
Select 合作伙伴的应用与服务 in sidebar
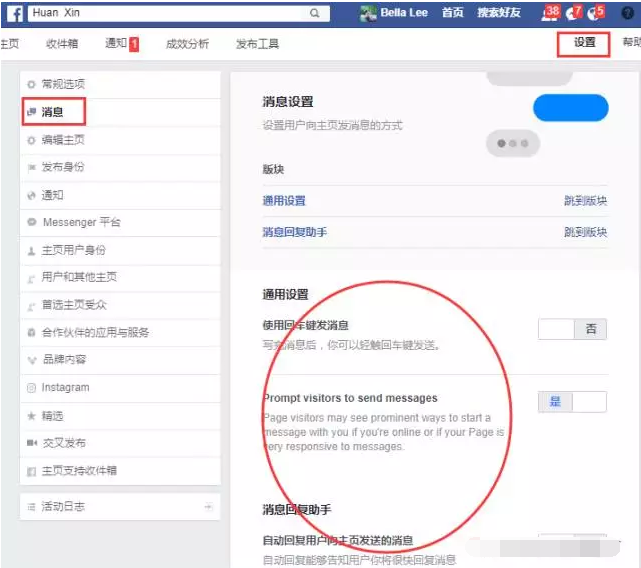point(120,332)
